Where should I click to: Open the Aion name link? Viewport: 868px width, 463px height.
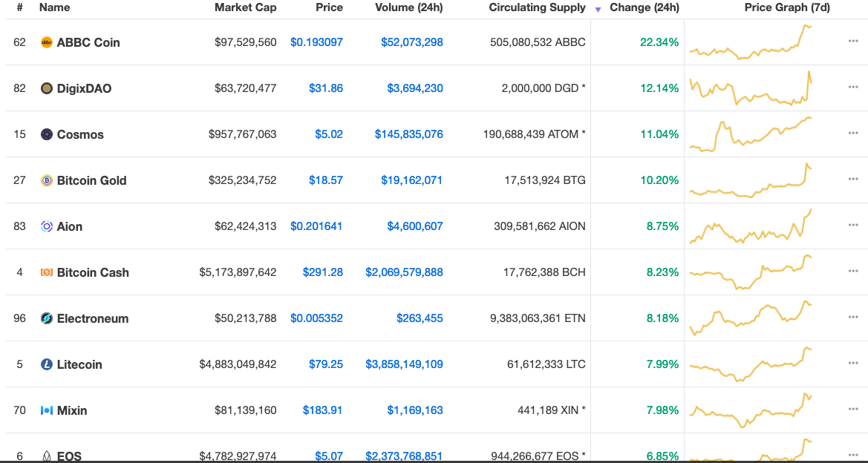pyautogui.click(x=70, y=226)
